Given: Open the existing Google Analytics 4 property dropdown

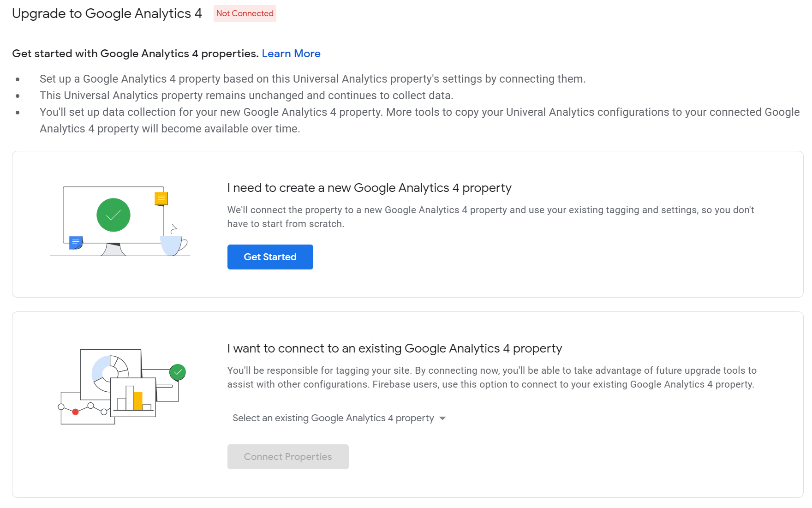Looking at the screenshot, I should 333,418.
